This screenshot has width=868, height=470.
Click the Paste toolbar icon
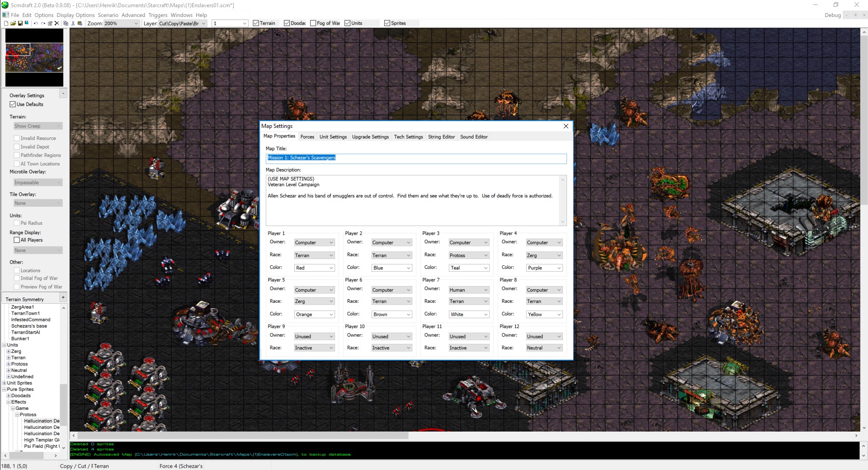80,23
